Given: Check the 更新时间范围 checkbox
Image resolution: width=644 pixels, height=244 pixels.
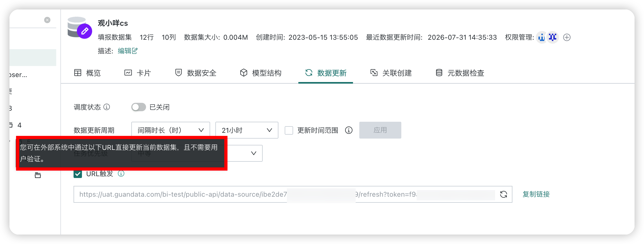Looking at the screenshot, I should 289,130.
